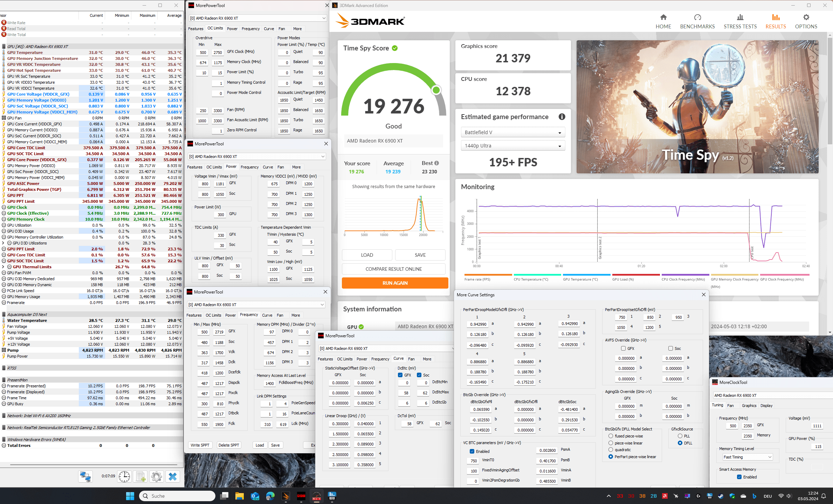833x504 pixels.
Task: Open the Fast Timing memory dropdown
Action: (x=748, y=457)
